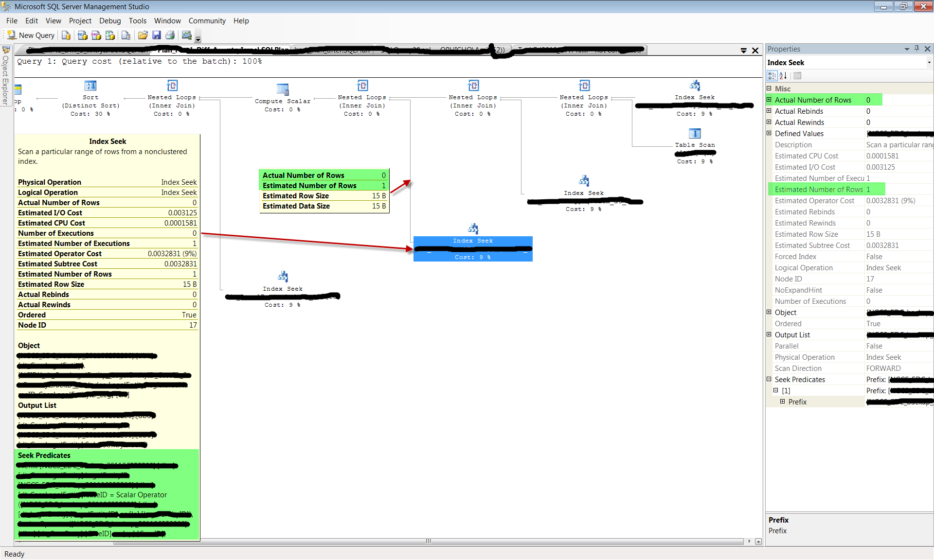Image resolution: width=934 pixels, height=560 pixels.
Task: Open the Debug menu
Action: [x=110, y=21]
